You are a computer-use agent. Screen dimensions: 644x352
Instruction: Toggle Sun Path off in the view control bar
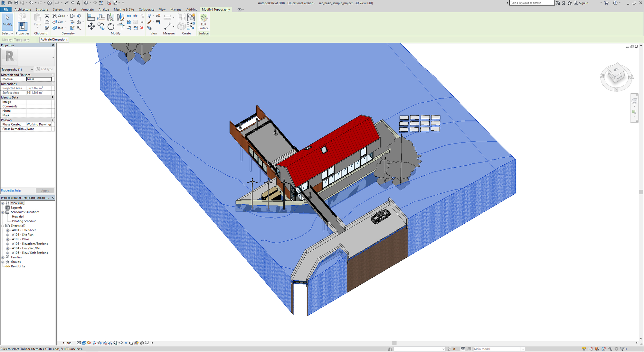[x=89, y=343]
